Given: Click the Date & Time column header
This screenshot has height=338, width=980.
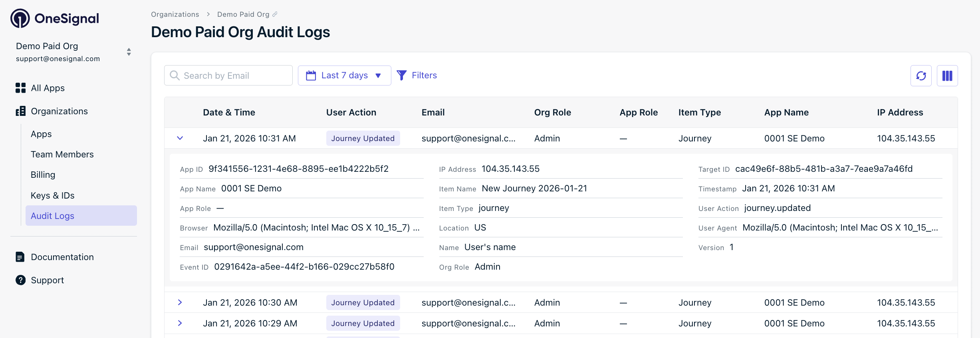Looking at the screenshot, I should pos(229,113).
